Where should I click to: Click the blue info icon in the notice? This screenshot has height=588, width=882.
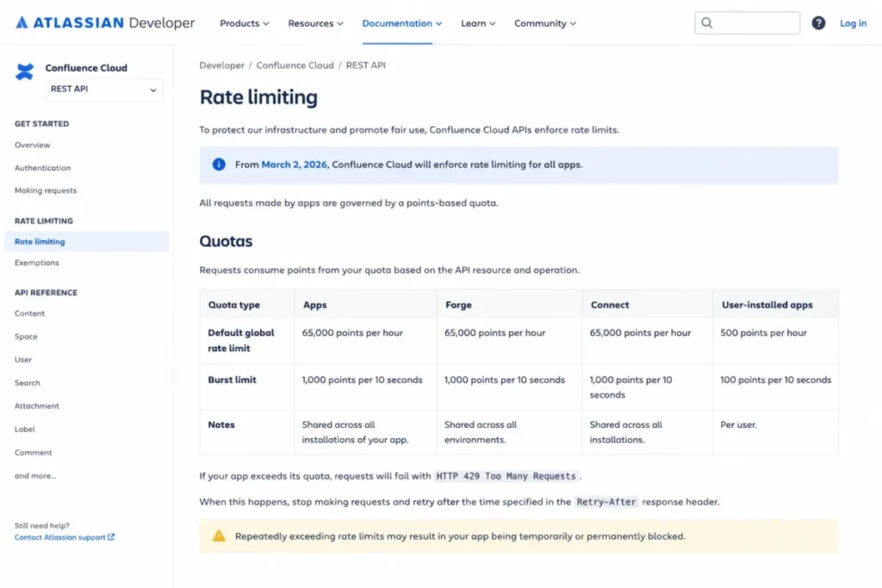[x=219, y=164]
